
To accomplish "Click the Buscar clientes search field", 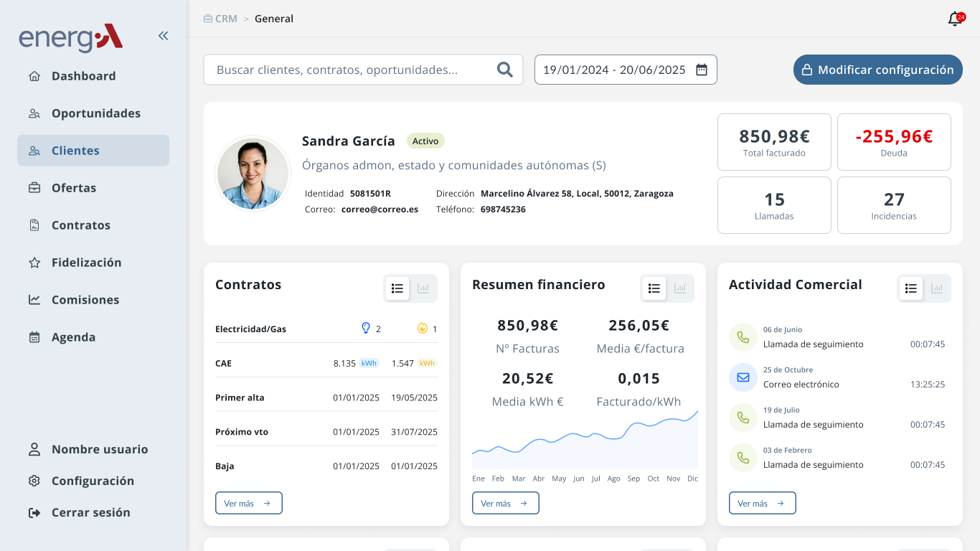I will [x=348, y=70].
